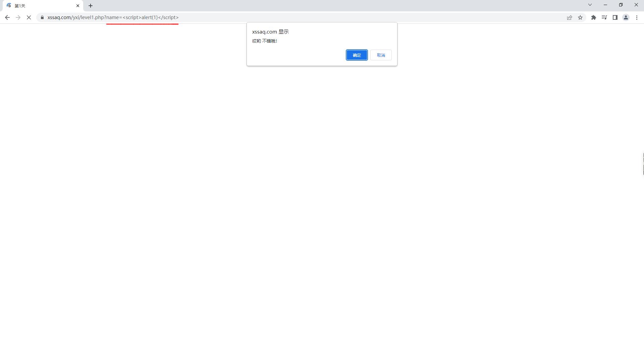Restore down the browser window
644x348 pixels.
pos(621,5)
